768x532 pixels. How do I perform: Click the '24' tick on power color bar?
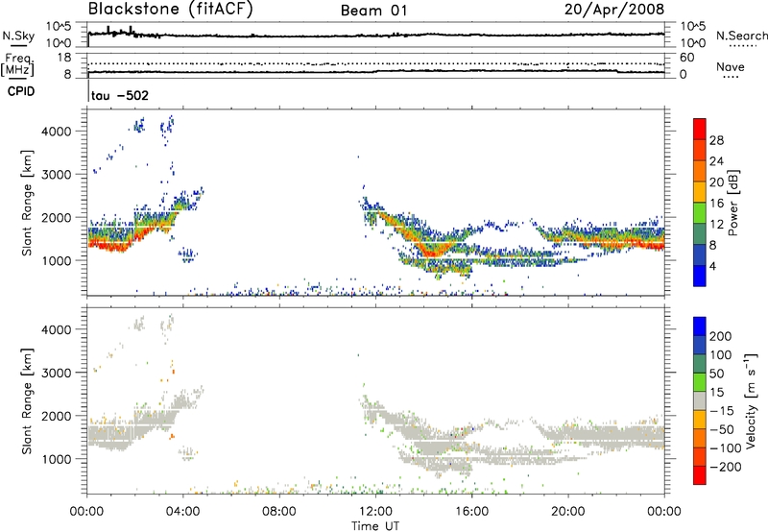[716, 161]
